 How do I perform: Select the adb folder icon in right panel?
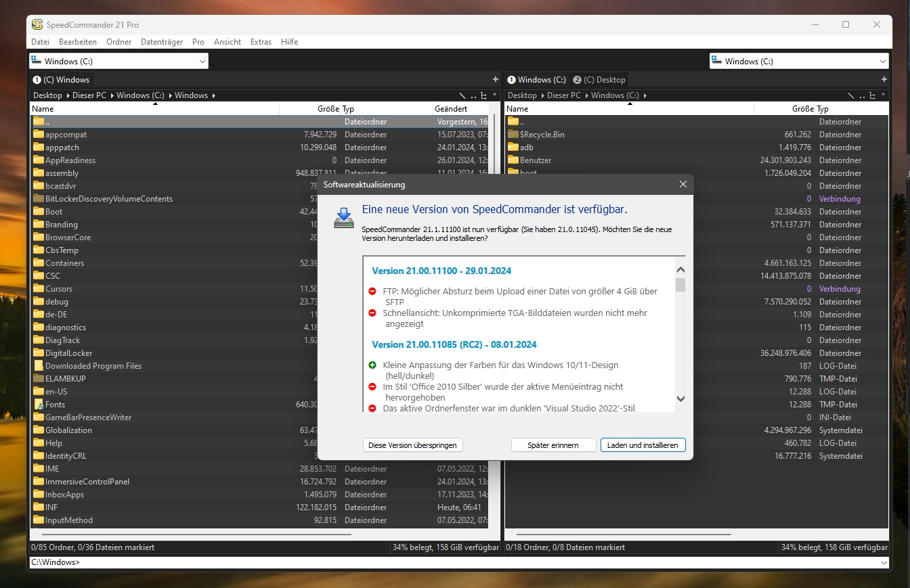[x=513, y=147]
